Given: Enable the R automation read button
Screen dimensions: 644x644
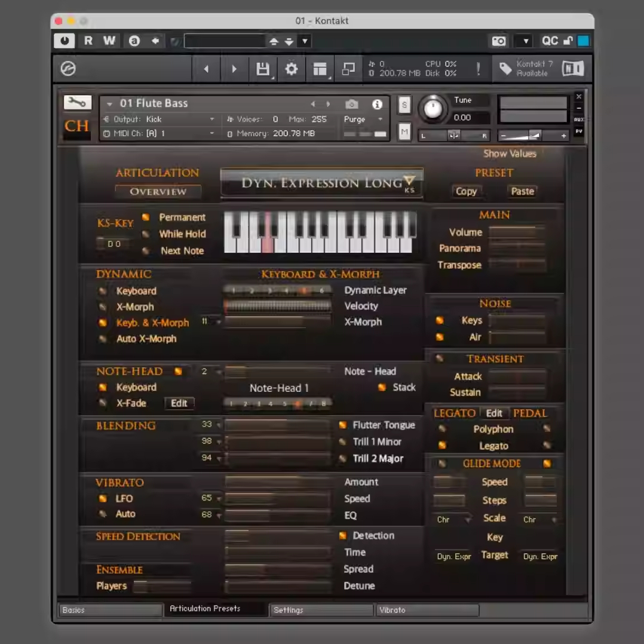Looking at the screenshot, I should coord(88,41).
